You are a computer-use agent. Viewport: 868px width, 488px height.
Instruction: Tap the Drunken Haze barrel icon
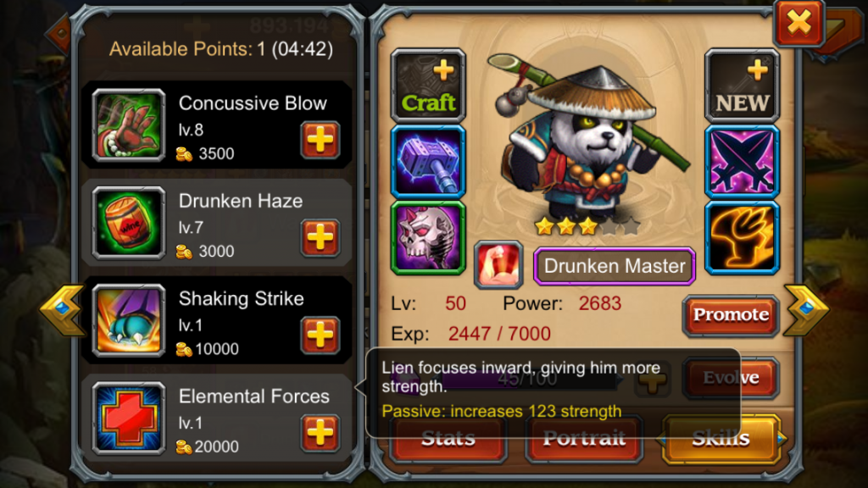click(129, 223)
